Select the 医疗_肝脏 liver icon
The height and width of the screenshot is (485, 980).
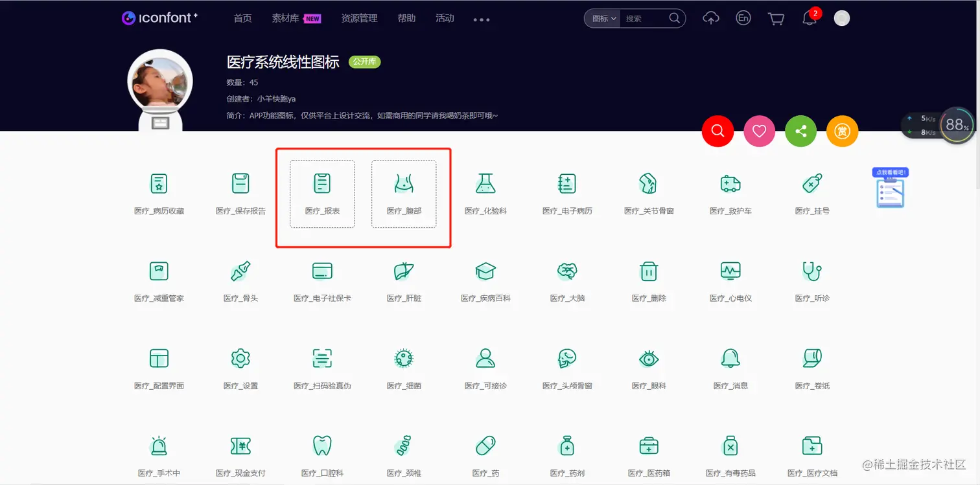click(x=404, y=271)
